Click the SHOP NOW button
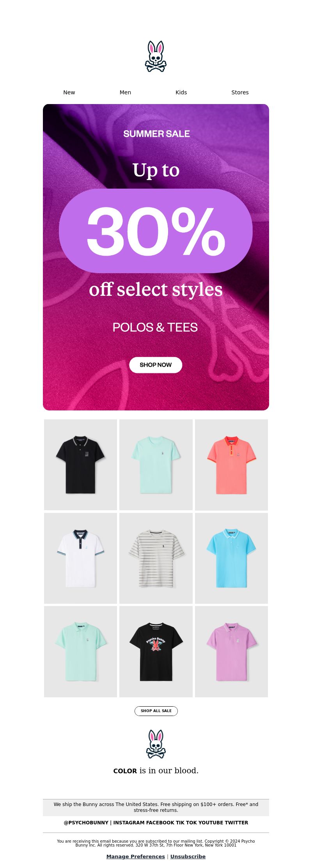Viewport: 312px width, 868px height. pyautogui.click(x=156, y=365)
